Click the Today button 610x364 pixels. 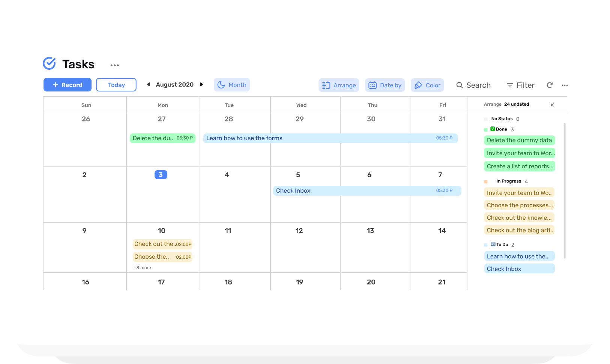(116, 85)
